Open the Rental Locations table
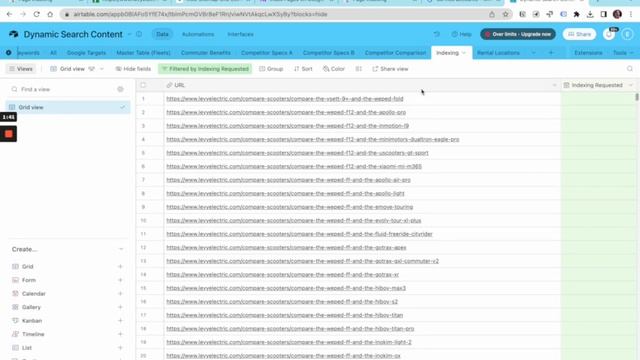 (498, 53)
